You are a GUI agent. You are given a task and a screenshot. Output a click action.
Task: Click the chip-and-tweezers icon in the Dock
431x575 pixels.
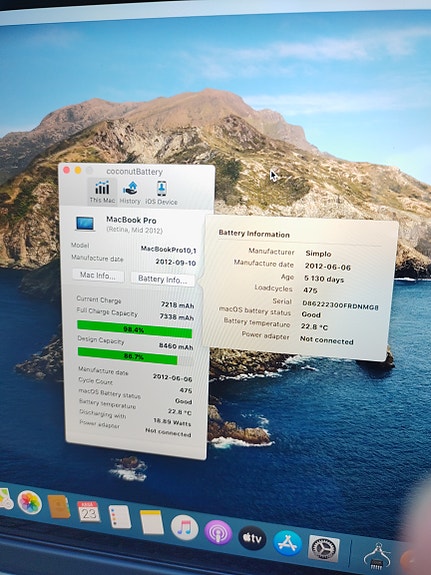[377, 556]
